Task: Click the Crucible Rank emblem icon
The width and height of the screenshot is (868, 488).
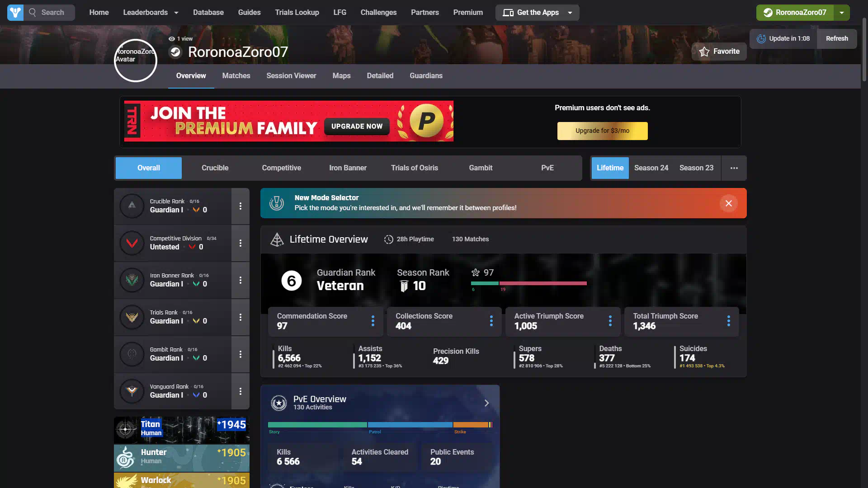Action: (132, 206)
